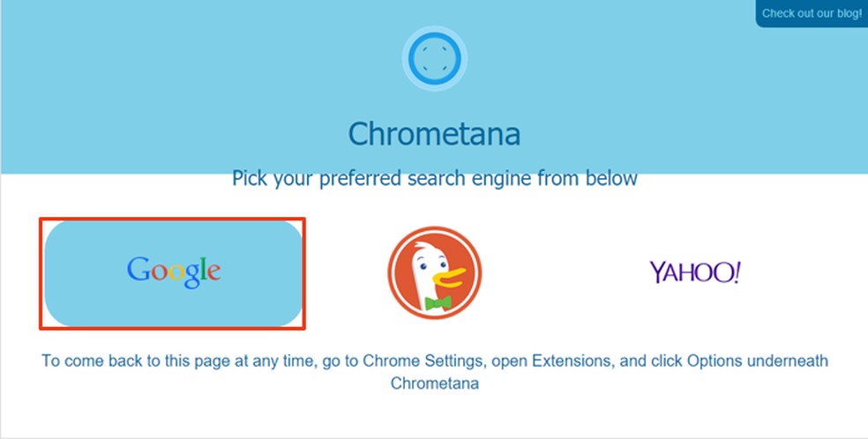Click the red lowercase "e" in Google
The width and height of the screenshot is (868, 439).
(213, 272)
